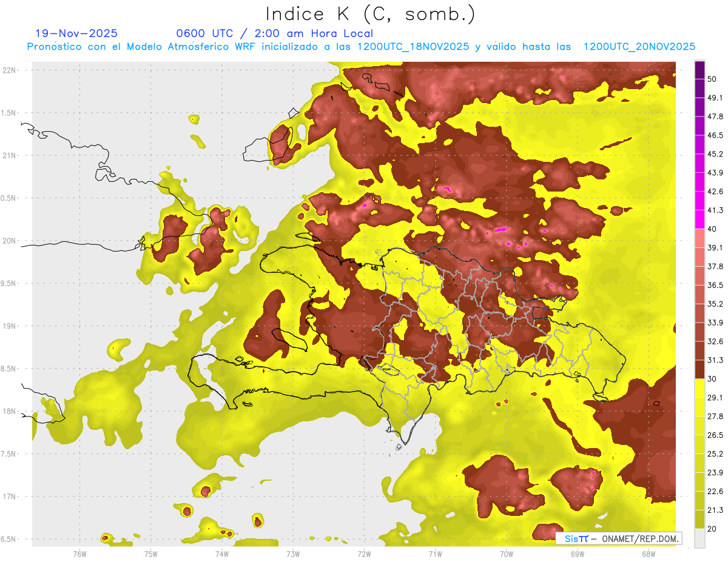Click the colorbar value 30
This screenshot has width=728, height=562.
(712, 379)
